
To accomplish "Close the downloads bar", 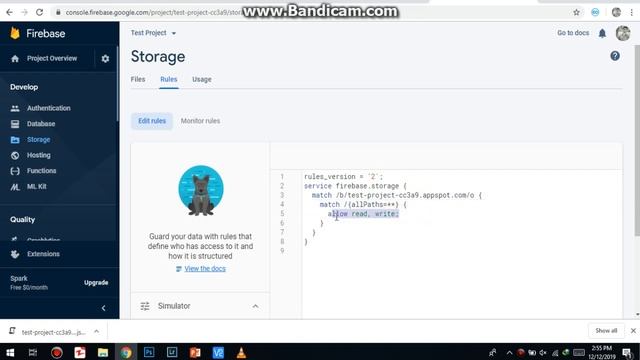I will click(633, 331).
